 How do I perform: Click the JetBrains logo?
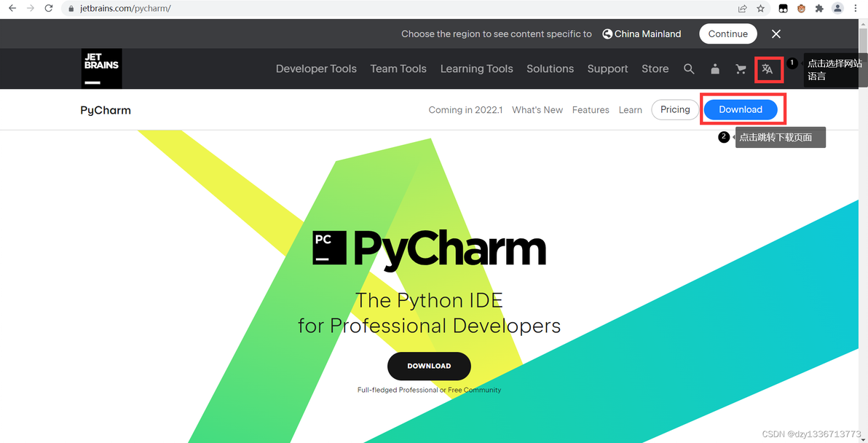102,68
